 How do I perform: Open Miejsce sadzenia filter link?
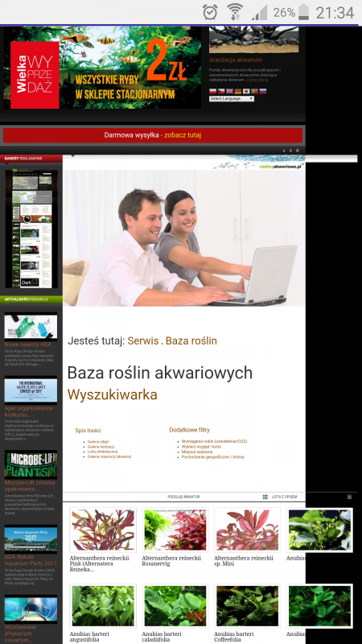197,452
